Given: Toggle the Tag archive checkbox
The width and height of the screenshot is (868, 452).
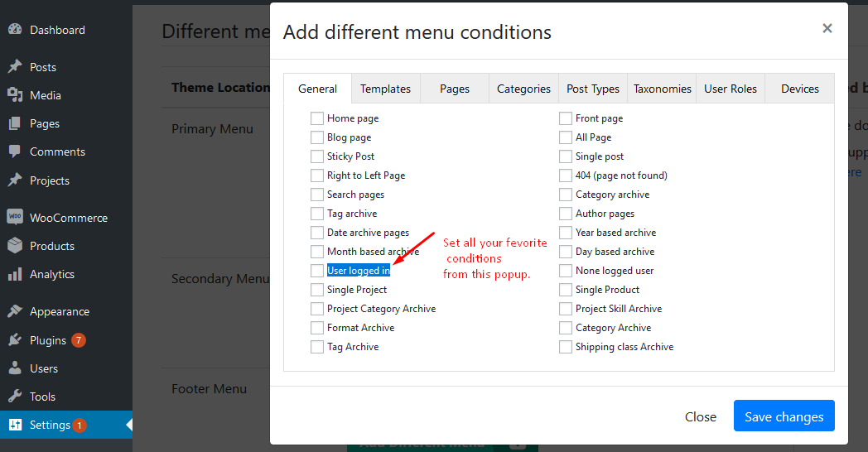Looking at the screenshot, I should pyautogui.click(x=317, y=214).
